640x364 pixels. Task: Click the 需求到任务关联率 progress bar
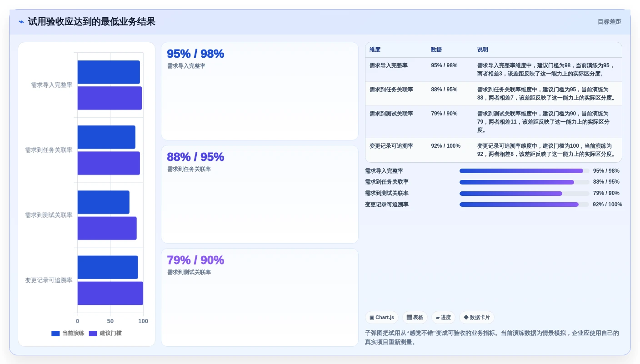coord(524,182)
